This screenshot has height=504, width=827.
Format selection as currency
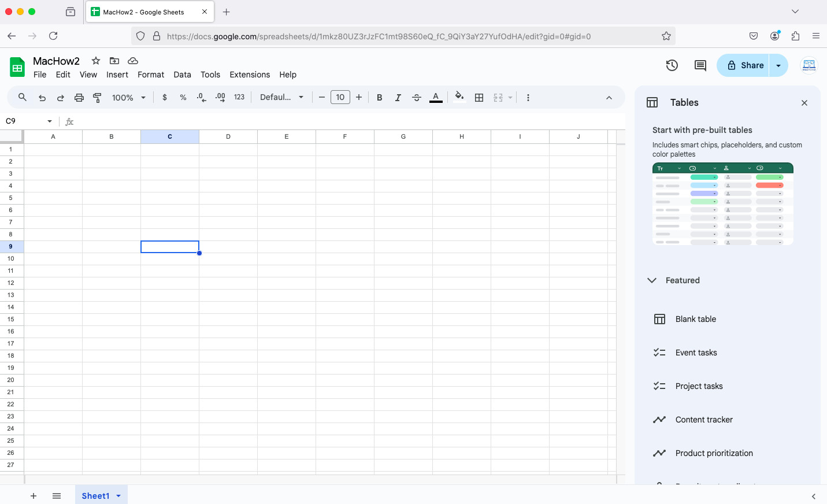164,97
